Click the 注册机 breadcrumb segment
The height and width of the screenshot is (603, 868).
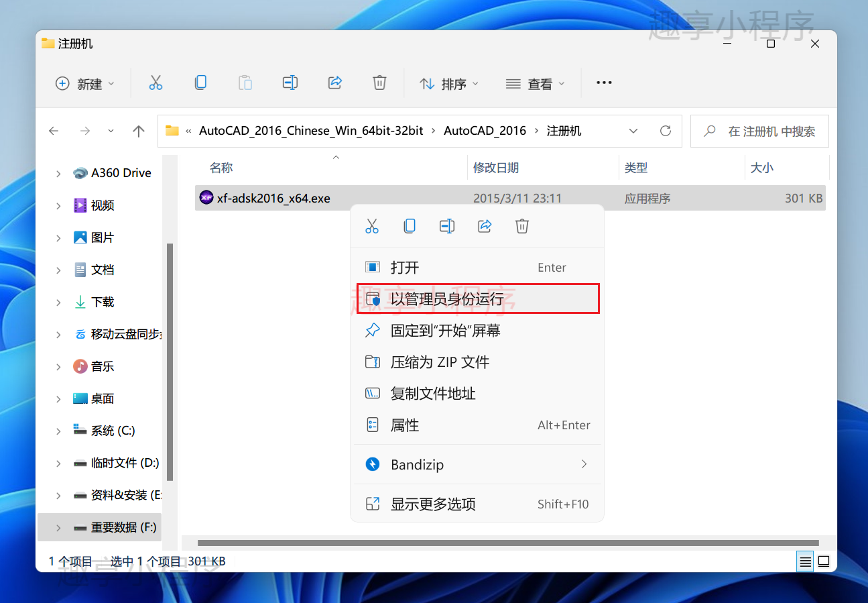564,131
